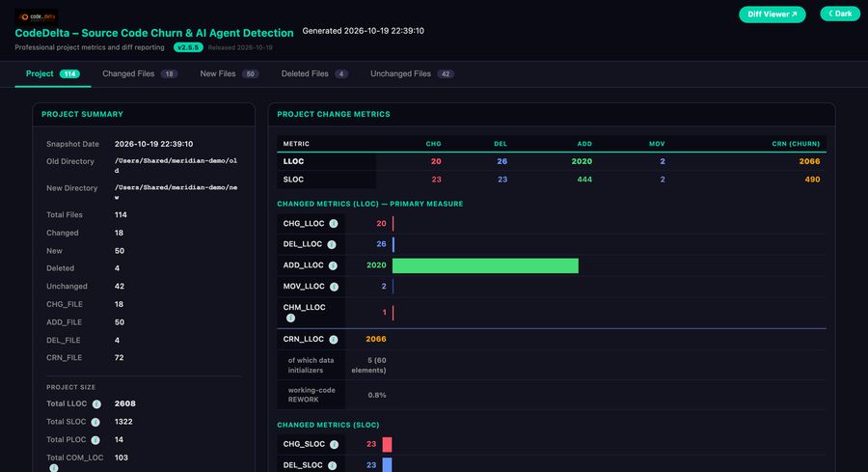The height and width of the screenshot is (472, 868).
Task: Click SLOC ADD value 444
Action: (584, 180)
